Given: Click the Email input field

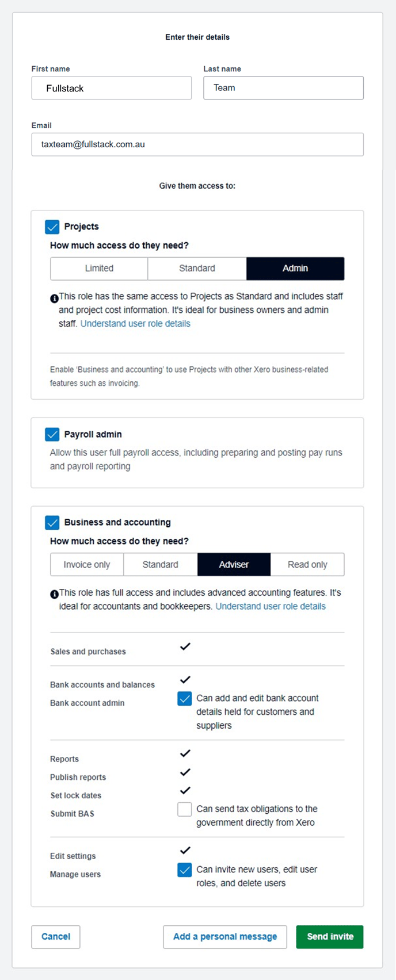Looking at the screenshot, I should (197, 144).
